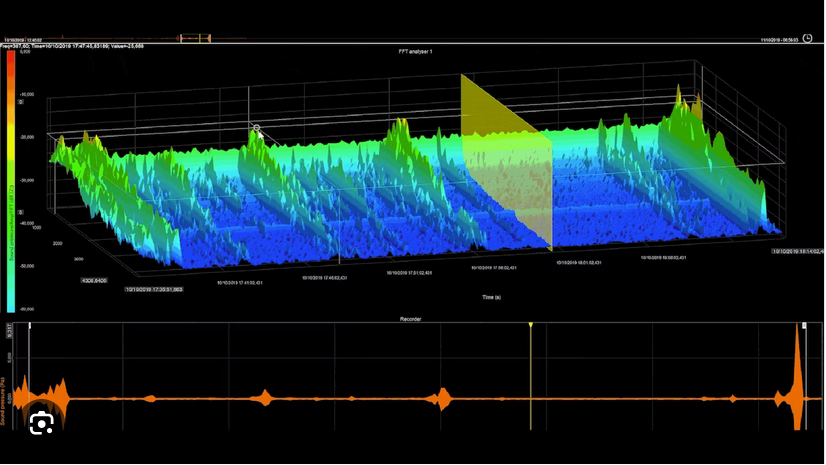Click the FFT analyser 1 title
The image size is (826, 465).
[413, 50]
